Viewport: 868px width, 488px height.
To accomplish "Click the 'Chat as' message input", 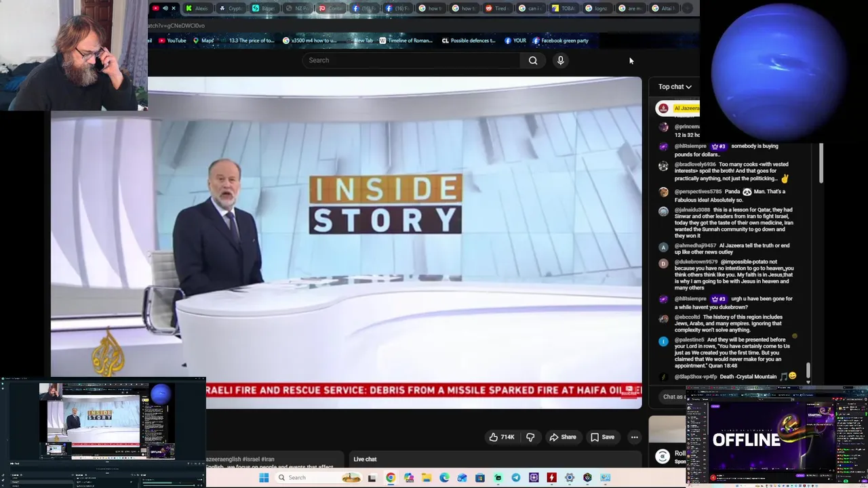I will point(673,396).
